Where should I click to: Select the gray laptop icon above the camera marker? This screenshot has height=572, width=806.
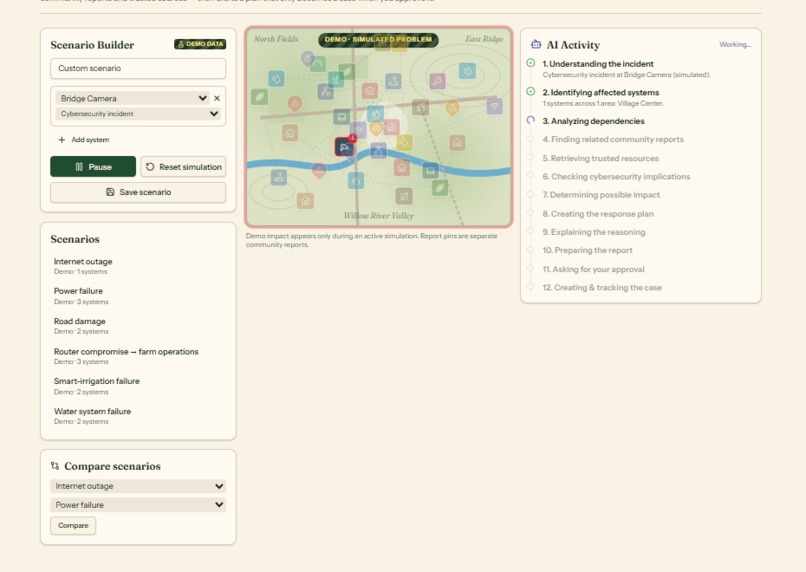341,117
